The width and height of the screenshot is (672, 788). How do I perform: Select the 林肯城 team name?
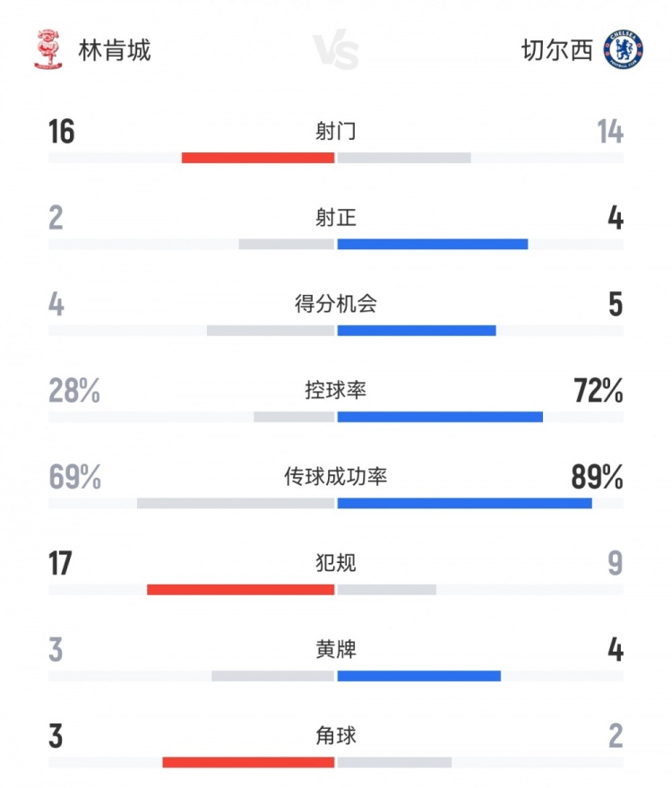(115, 50)
